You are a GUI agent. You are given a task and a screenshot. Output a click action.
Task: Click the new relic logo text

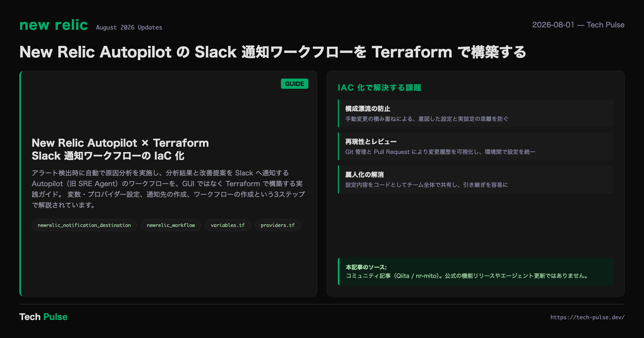(x=54, y=25)
